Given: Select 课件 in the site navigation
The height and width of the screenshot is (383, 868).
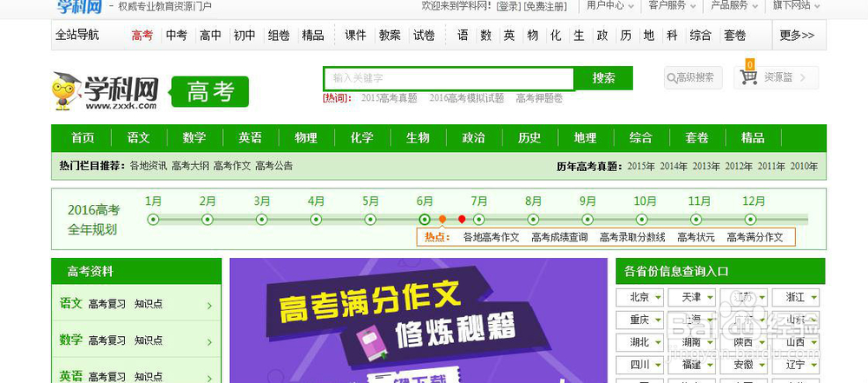Looking at the screenshot, I should coord(355,36).
